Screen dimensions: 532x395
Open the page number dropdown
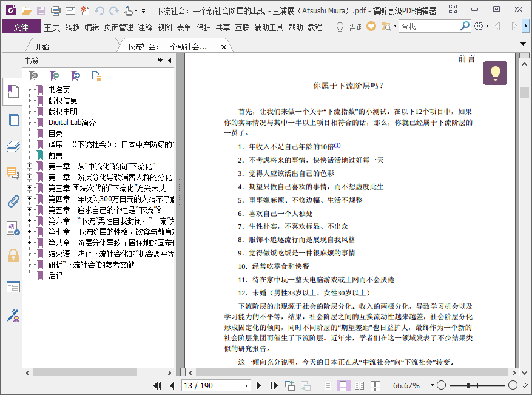pyautogui.click(x=246, y=385)
